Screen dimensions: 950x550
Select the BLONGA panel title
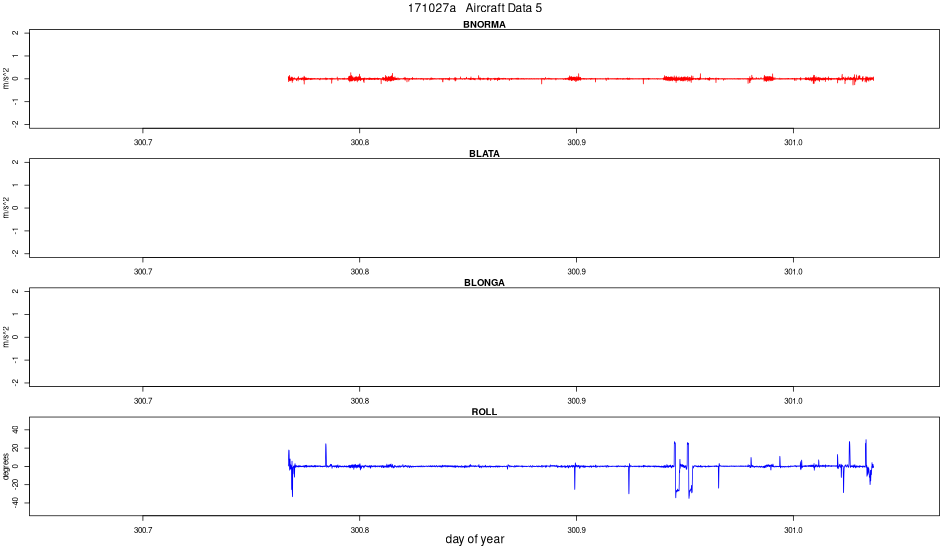tap(484, 283)
